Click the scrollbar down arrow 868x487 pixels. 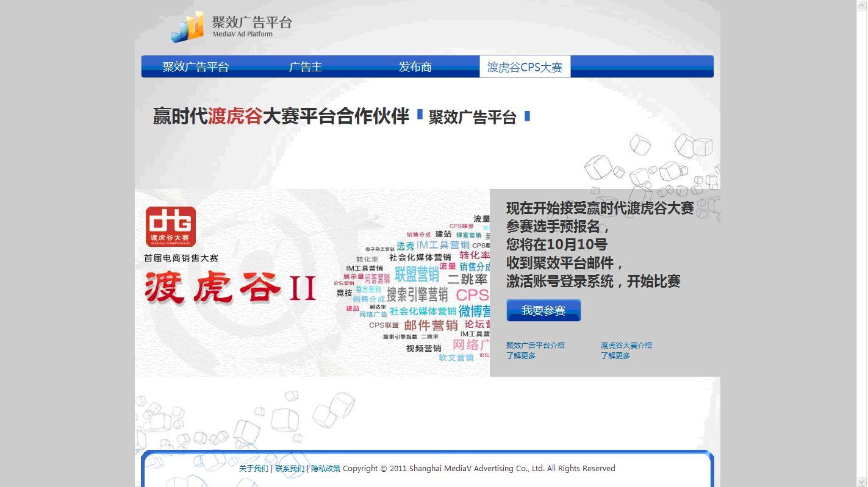click(862, 482)
